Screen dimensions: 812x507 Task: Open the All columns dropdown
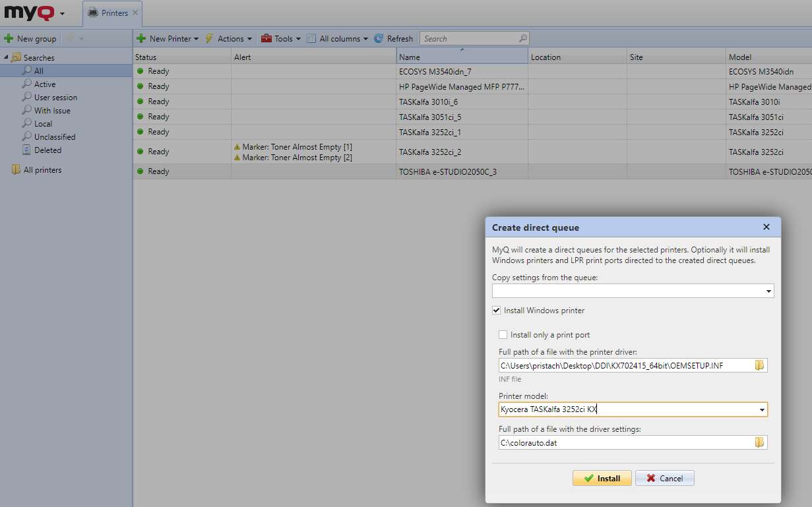pos(337,39)
